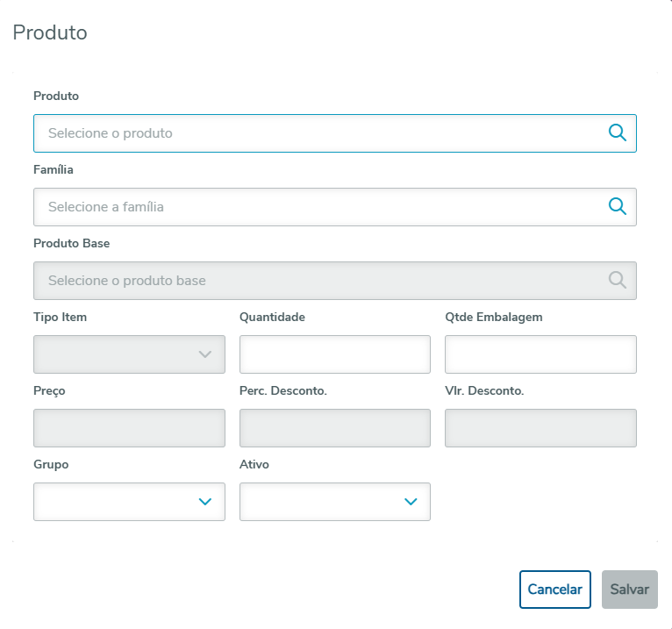Click into the Qtde Embalagem input box
The width and height of the screenshot is (672, 629).
pyautogui.click(x=540, y=354)
